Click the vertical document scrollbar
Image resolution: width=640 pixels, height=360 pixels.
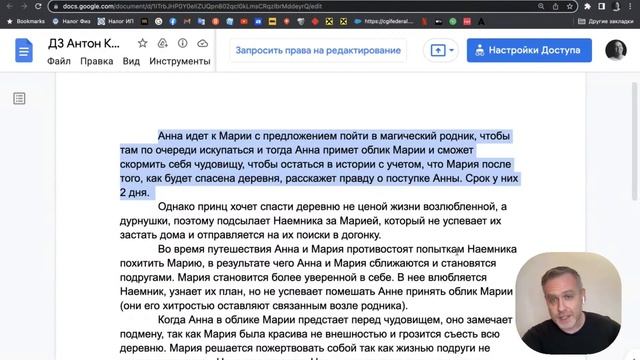coord(634,141)
